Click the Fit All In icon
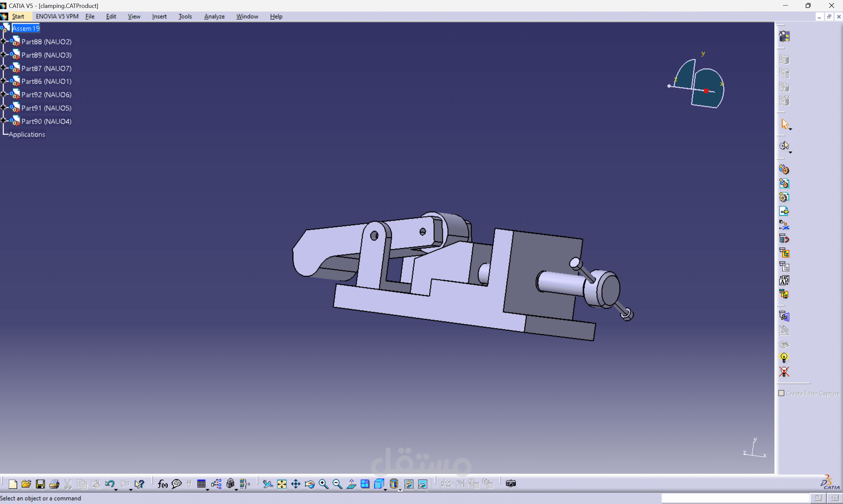The width and height of the screenshot is (843, 504). pos(282,484)
